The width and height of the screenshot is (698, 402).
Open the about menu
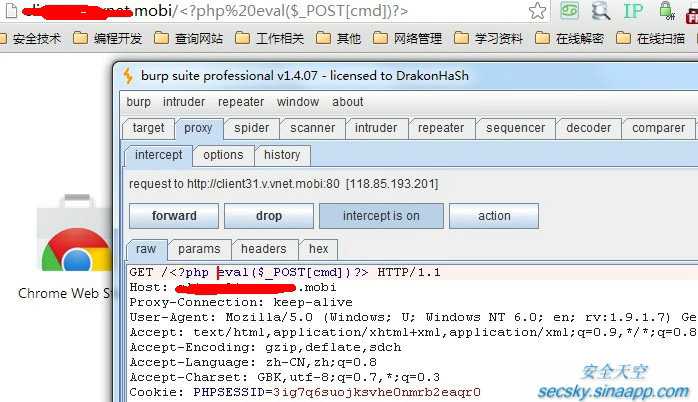348,102
